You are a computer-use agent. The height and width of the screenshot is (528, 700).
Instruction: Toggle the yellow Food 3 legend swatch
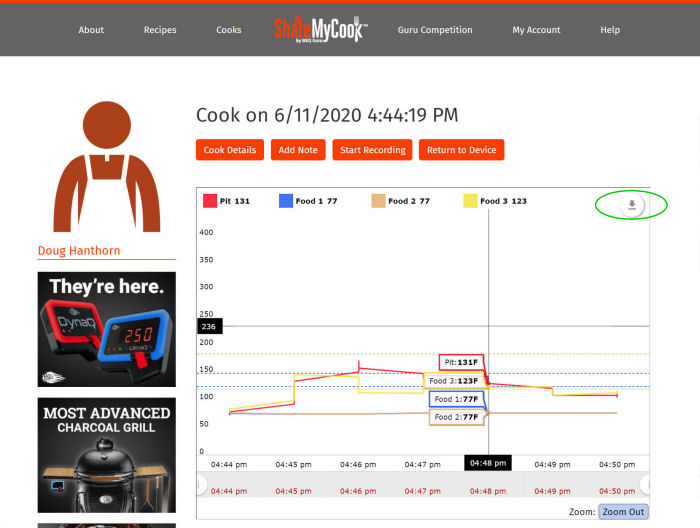point(470,201)
